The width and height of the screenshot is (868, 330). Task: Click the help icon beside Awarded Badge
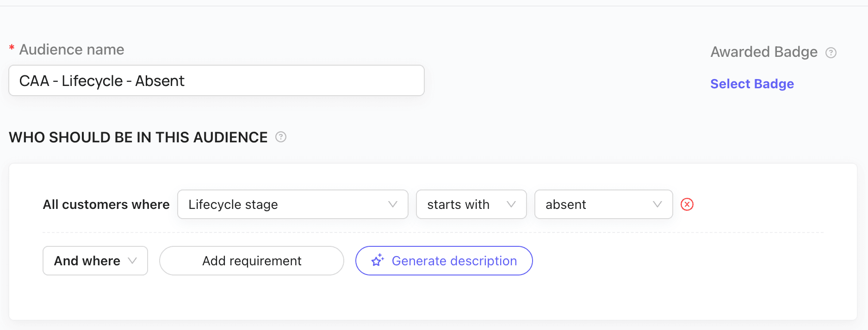[x=831, y=53]
